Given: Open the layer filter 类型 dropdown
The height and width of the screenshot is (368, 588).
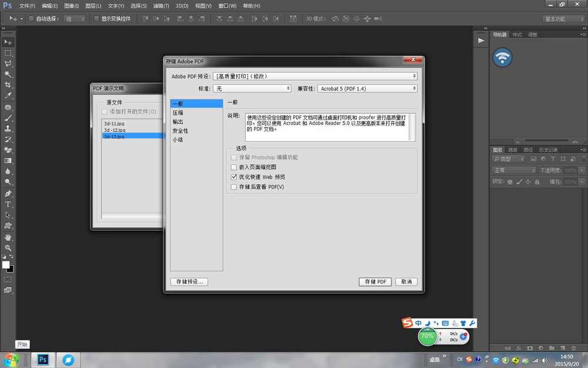Looking at the screenshot, I should click(x=508, y=159).
